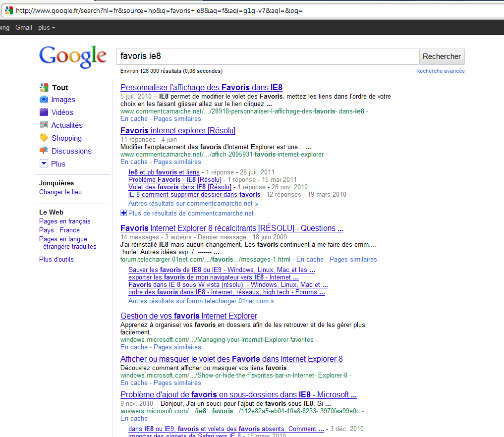The width and height of the screenshot is (504, 437).
Task: Open dans IE8 ou IE9, favoris et volets link
Action: tap(226, 429)
